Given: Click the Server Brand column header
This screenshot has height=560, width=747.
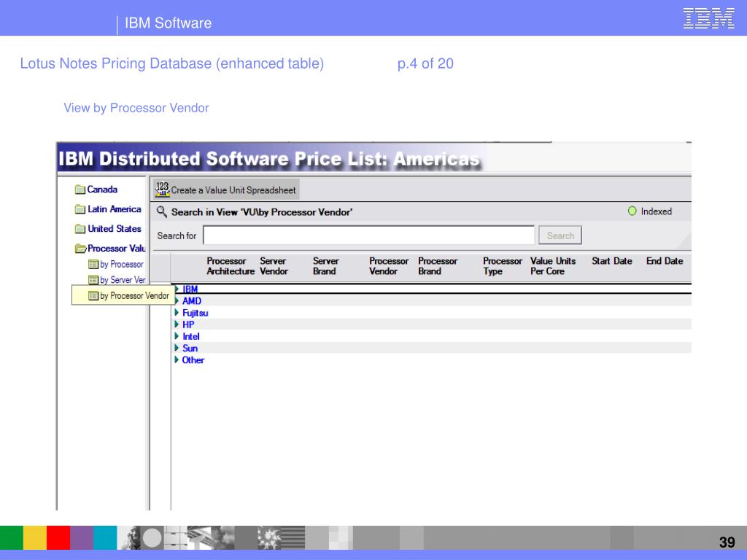Looking at the screenshot, I should (326, 266).
